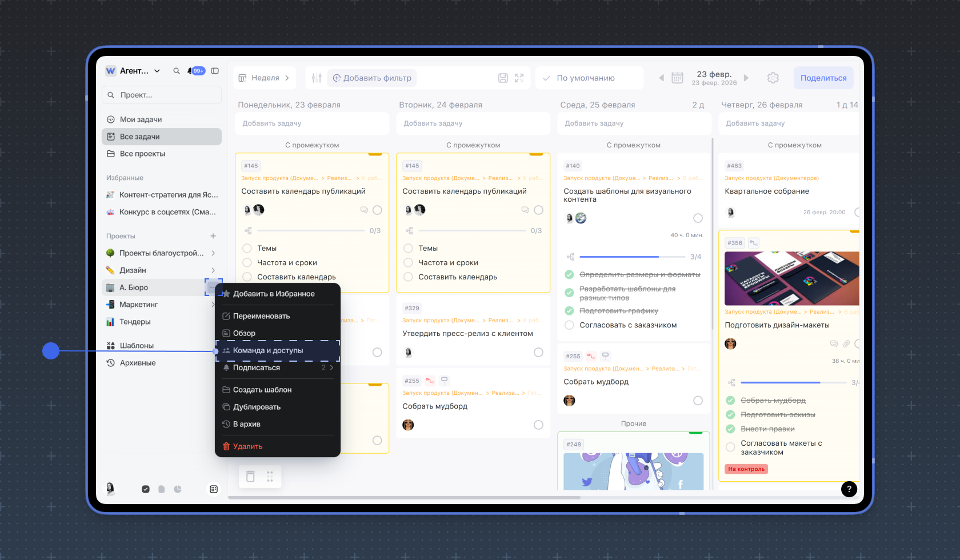Click "Добавить задачу" field under Monday
This screenshot has height=560, width=960.
coord(311,123)
